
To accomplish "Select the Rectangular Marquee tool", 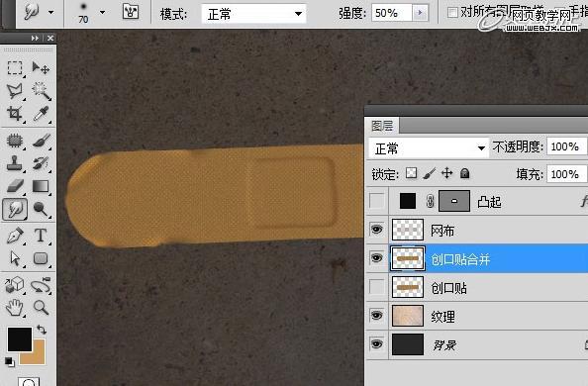I will pyautogui.click(x=15, y=68).
